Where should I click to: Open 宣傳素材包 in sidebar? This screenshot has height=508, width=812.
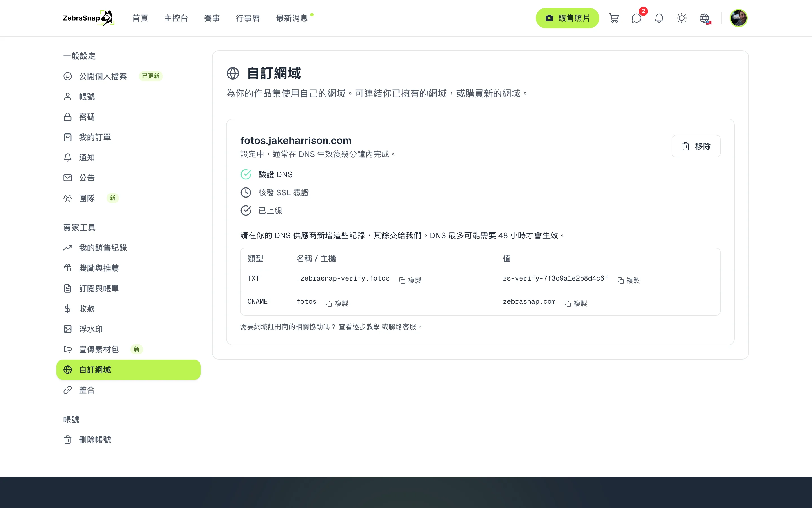[129, 349]
